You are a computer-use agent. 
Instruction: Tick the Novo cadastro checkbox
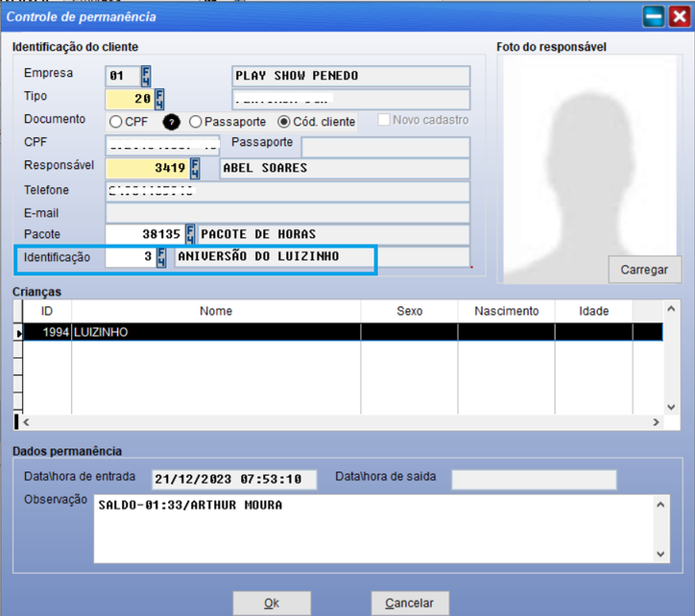coord(384,121)
